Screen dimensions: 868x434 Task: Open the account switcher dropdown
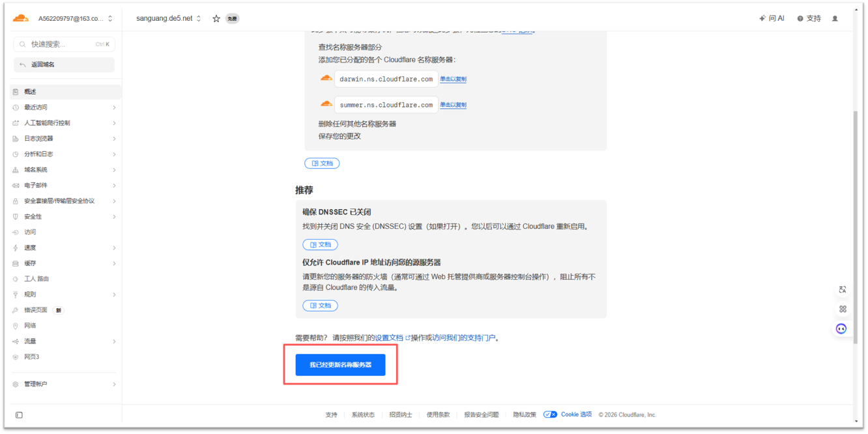tap(75, 19)
